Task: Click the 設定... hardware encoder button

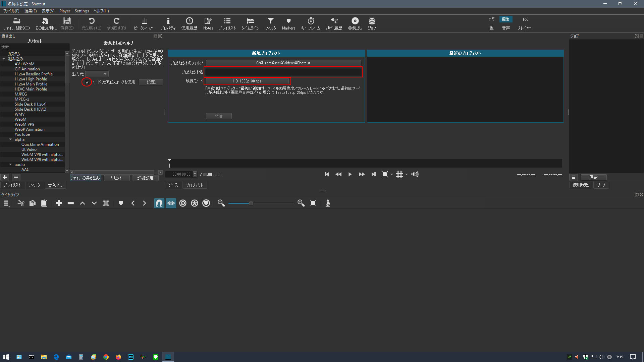Action: (x=151, y=82)
